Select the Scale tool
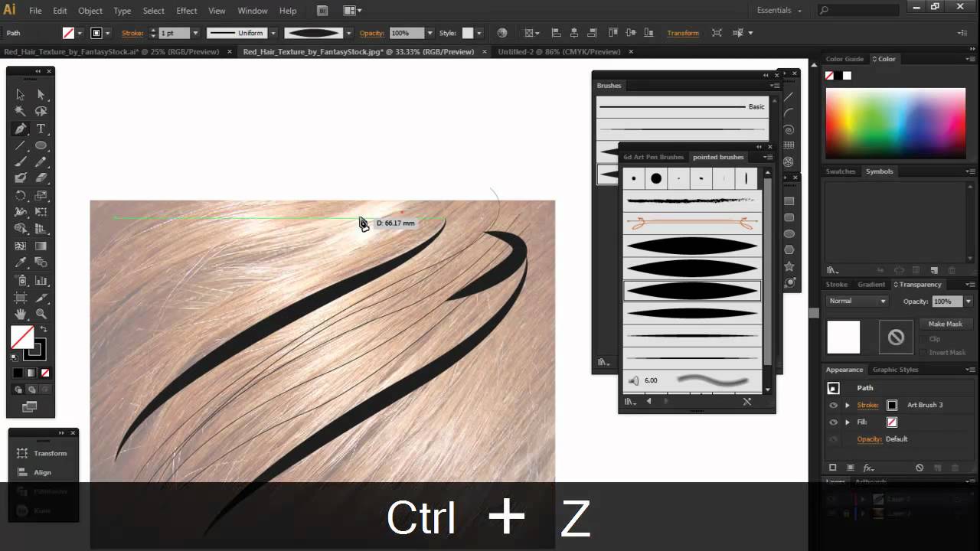The width and height of the screenshot is (980, 551). 41,195
